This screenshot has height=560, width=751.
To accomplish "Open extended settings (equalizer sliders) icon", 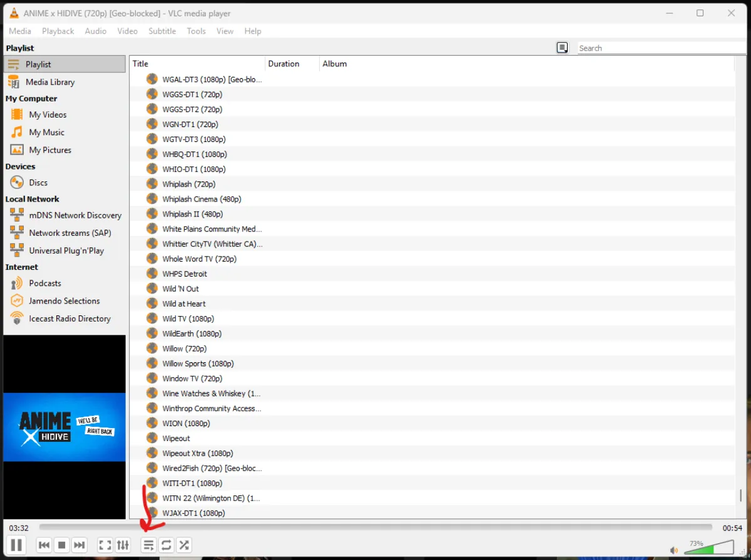I will (x=123, y=545).
